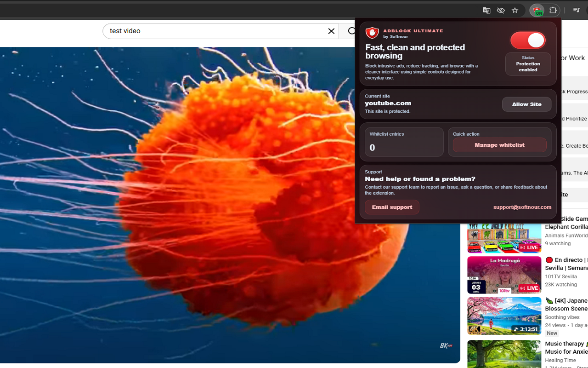Clear the search box with the X icon
Image resolution: width=588 pixels, height=368 pixels.
(331, 31)
